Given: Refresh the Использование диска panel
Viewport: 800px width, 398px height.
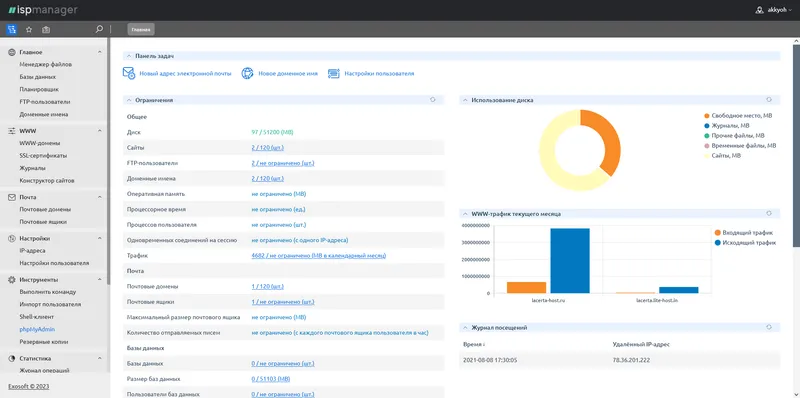Looking at the screenshot, I should 769,100.
